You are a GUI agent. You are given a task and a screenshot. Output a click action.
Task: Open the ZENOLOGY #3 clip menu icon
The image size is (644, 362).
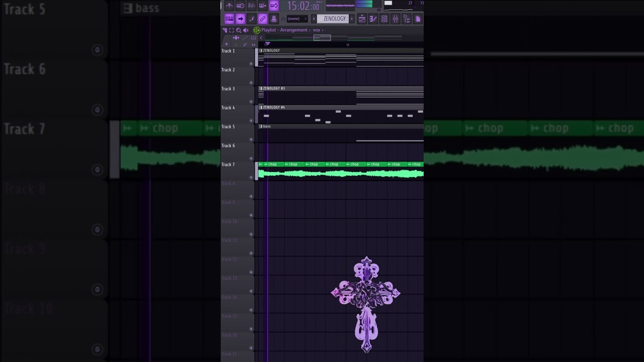(261, 88)
